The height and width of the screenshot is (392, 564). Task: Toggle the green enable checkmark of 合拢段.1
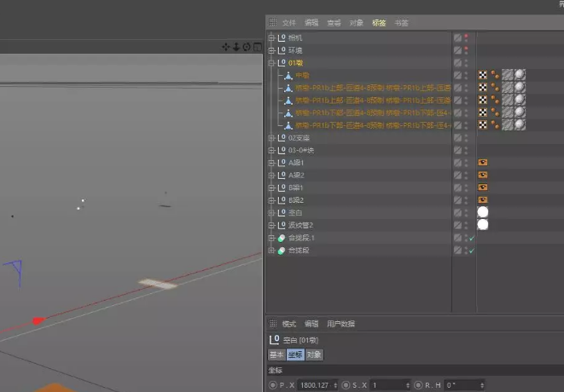(472, 239)
